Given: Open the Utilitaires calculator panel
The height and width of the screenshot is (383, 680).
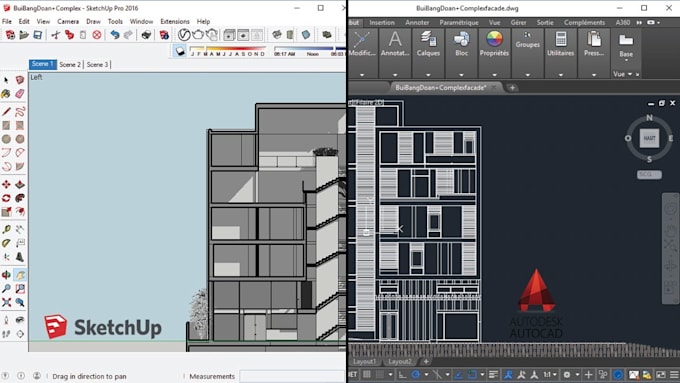Looking at the screenshot, I should click(560, 44).
